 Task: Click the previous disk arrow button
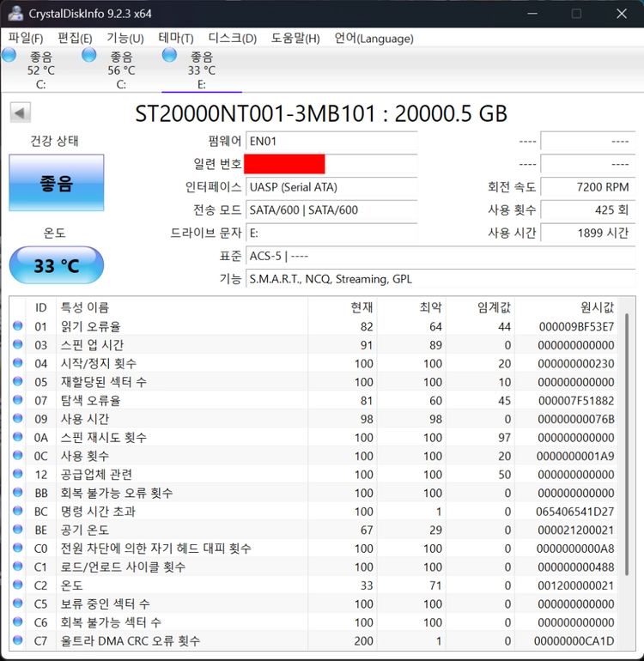[x=20, y=112]
